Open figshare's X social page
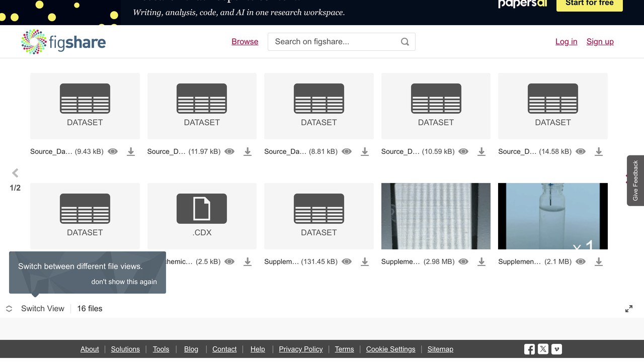644x362 pixels. [543, 349]
